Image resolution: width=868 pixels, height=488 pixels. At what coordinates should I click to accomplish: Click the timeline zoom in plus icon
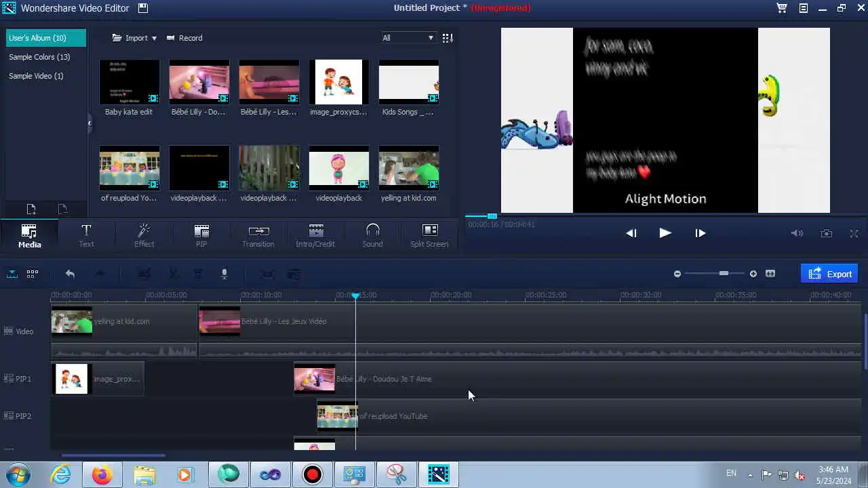point(753,274)
